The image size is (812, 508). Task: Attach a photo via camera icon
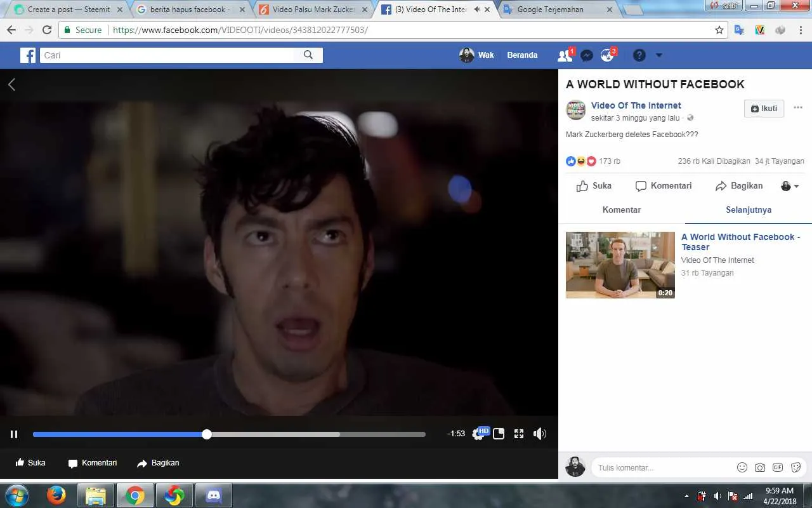(x=760, y=467)
